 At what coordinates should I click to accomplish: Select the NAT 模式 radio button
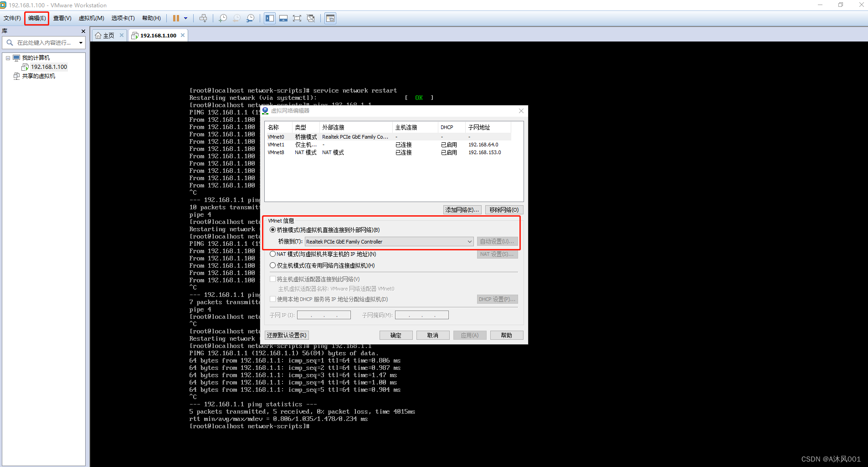pos(272,254)
